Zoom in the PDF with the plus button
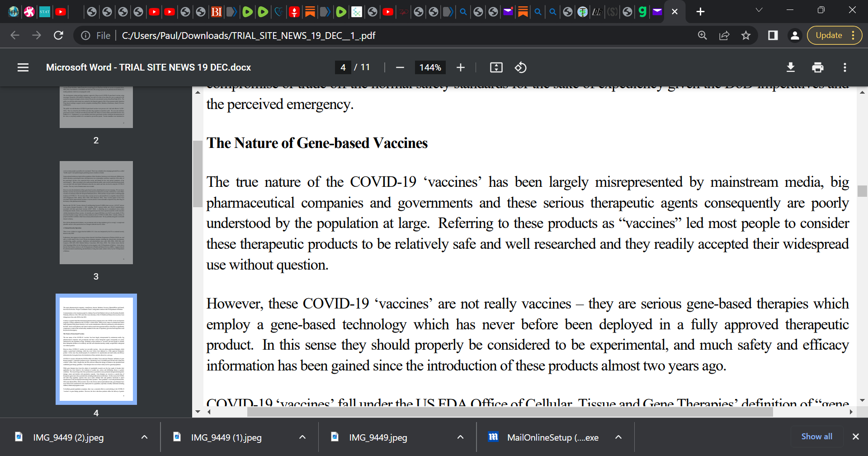 pyautogui.click(x=460, y=67)
